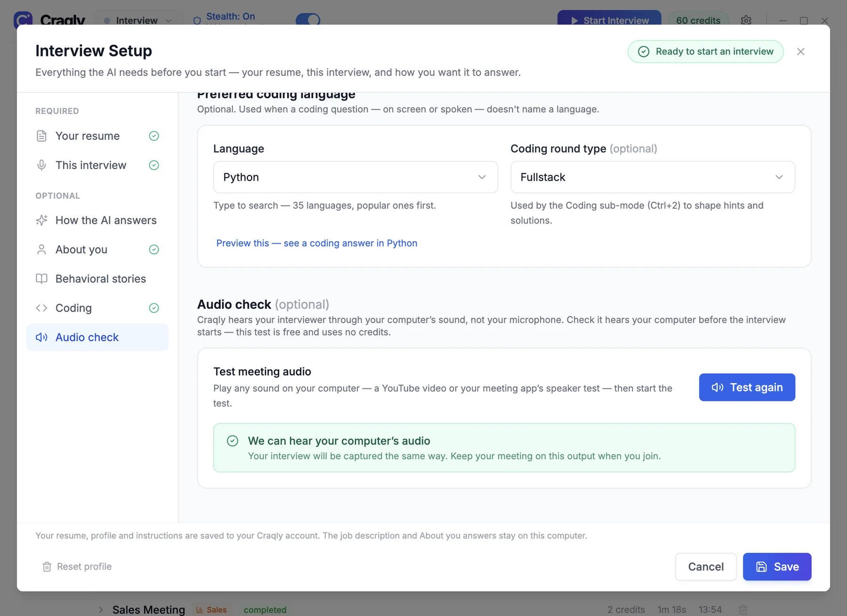Screen dimensions: 847x616
Task: Open the Preview this coding answer link
Action: 317,243
